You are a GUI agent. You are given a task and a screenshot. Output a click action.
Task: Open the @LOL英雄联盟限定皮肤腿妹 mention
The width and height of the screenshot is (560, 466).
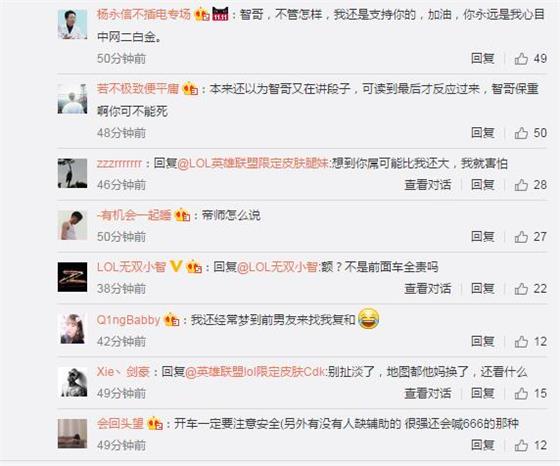[253, 164]
